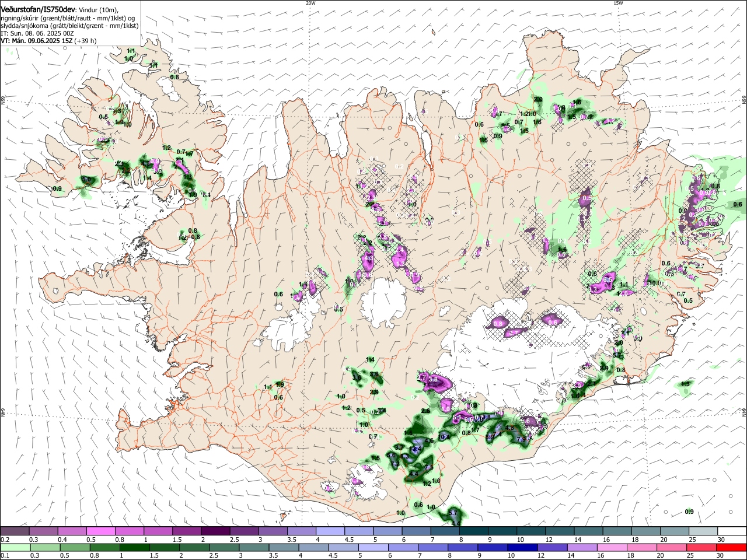Viewport: 747px width, 560px height.
Task: Select the light pink swatch between 16 and 18, lower row
Action: click(612, 547)
